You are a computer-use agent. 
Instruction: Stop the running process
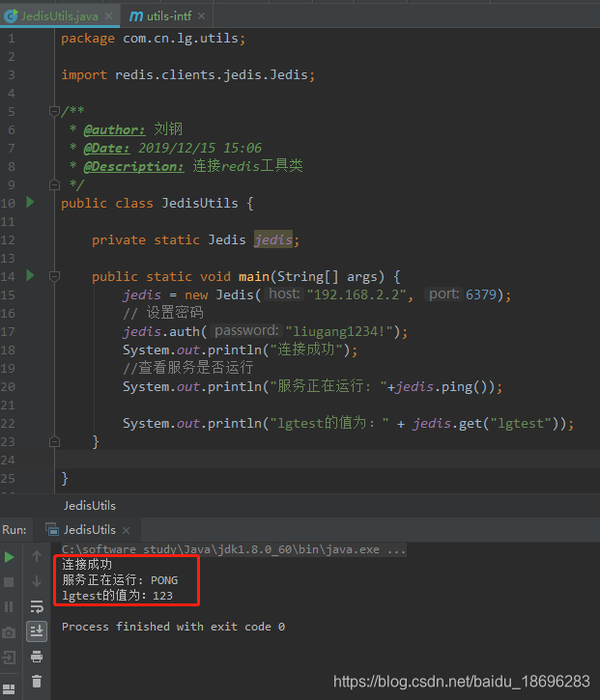point(9,582)
